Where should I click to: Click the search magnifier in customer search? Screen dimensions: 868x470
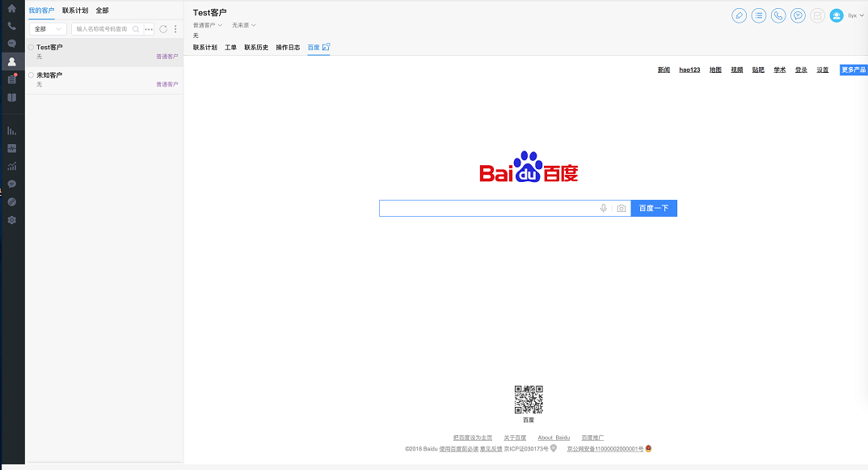tap(136, 29)
